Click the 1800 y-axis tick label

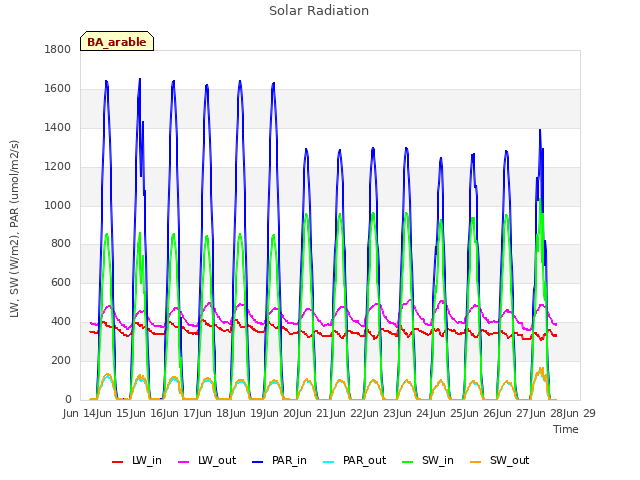pos(58,49)
